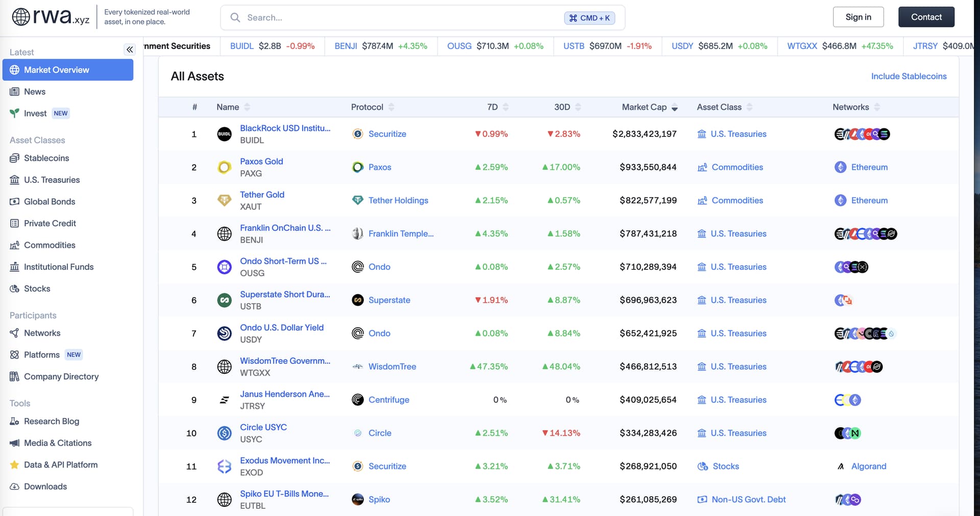Click the Tether Gold XAUT token logo
This screenshot has width=980, height=516.
(x=225, y=200)
